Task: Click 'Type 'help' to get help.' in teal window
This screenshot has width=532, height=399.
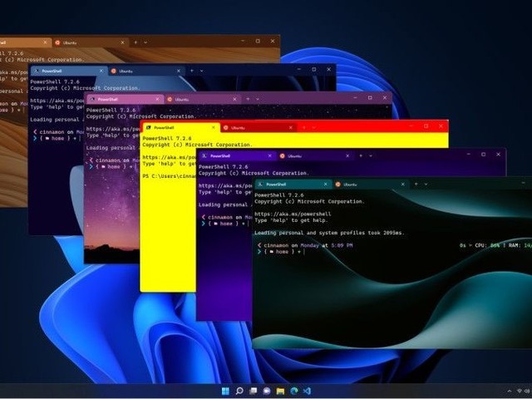Action: coord(291,220)
